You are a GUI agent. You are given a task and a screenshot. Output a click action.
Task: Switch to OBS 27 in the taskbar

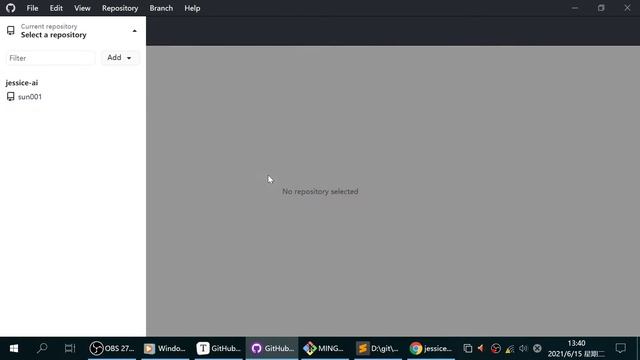[112, 349]
